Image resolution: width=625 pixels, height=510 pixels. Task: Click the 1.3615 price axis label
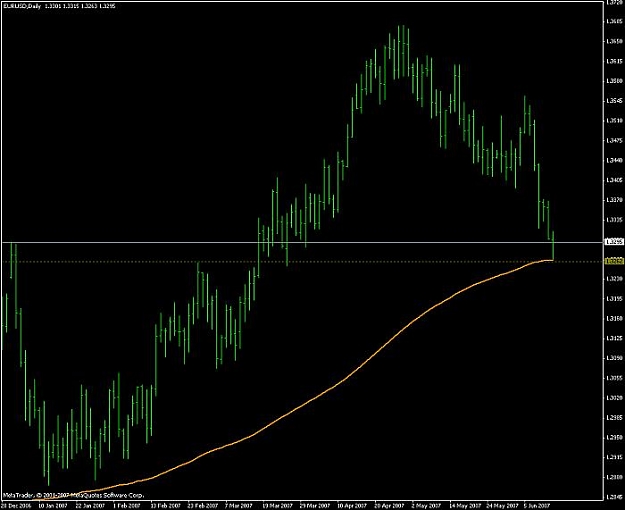click(615, 61)
